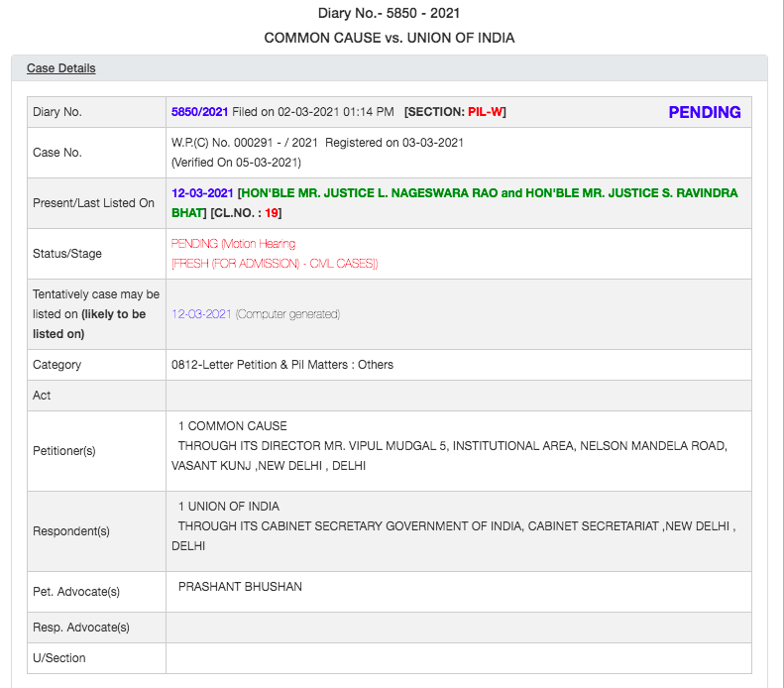Click the tentative date marked Computer generated
Screen dimensions: 784x688
[x=201, y=314]
